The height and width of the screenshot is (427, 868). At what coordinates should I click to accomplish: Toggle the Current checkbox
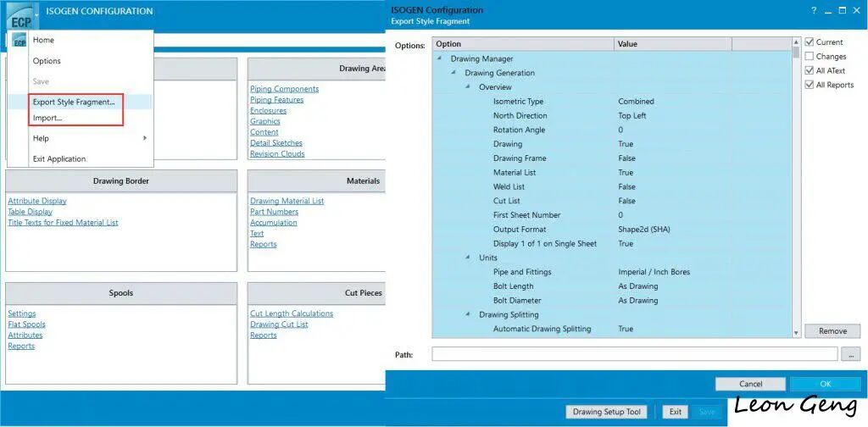coord(810,42)
